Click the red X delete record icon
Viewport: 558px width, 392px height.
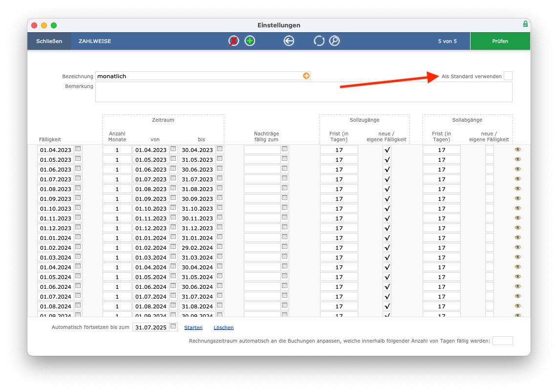(x=234, y=41)
